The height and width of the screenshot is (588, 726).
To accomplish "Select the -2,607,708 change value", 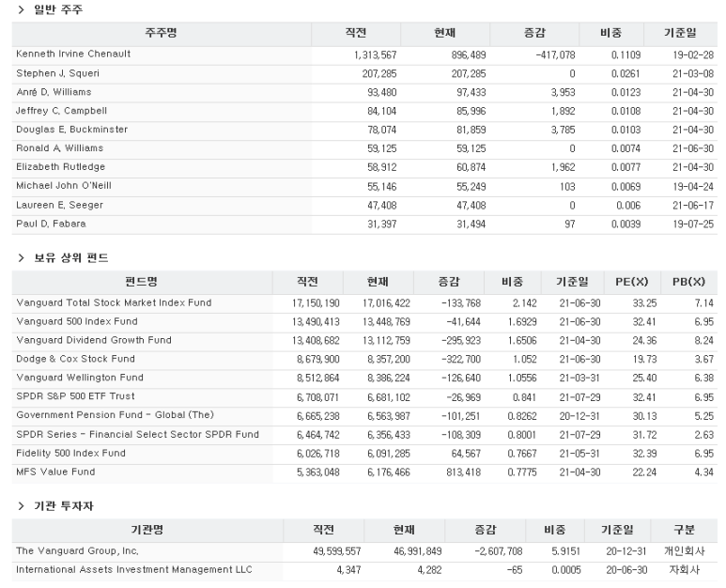I will click(x=499, y=551).
